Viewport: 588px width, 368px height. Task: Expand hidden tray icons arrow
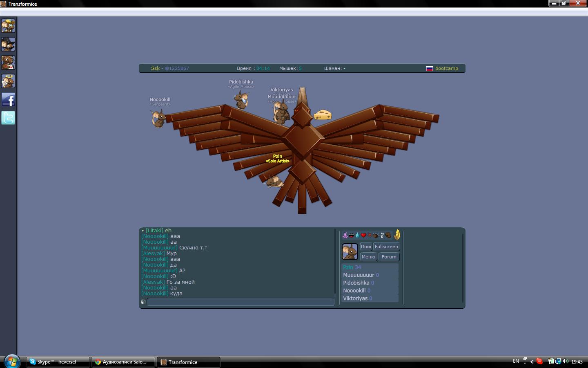click(532, 361)
